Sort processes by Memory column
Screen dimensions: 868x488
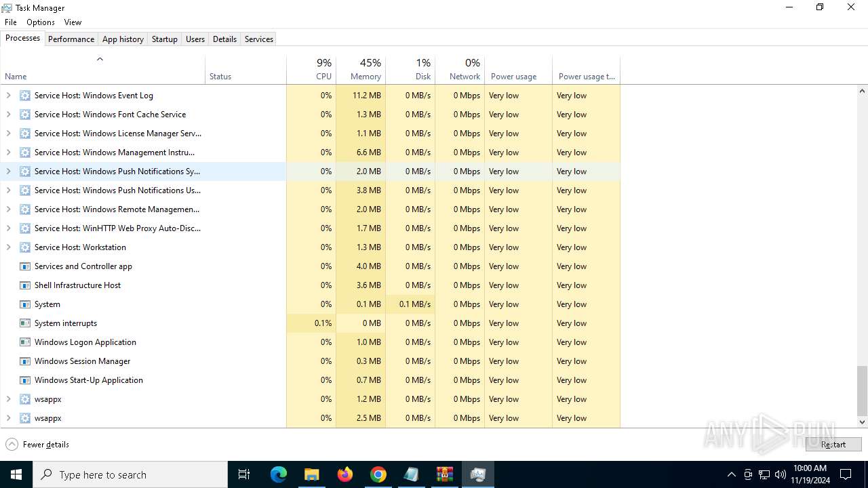point(361,68)
